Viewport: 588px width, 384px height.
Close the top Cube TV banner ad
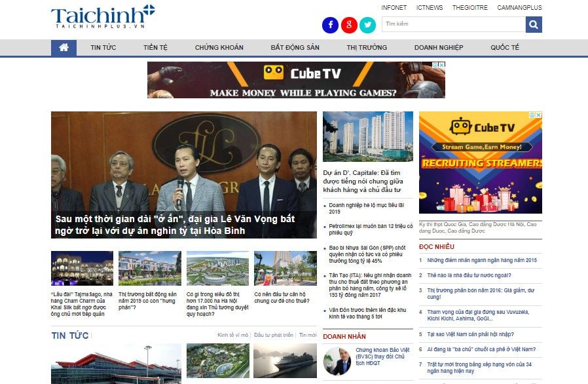442,65
